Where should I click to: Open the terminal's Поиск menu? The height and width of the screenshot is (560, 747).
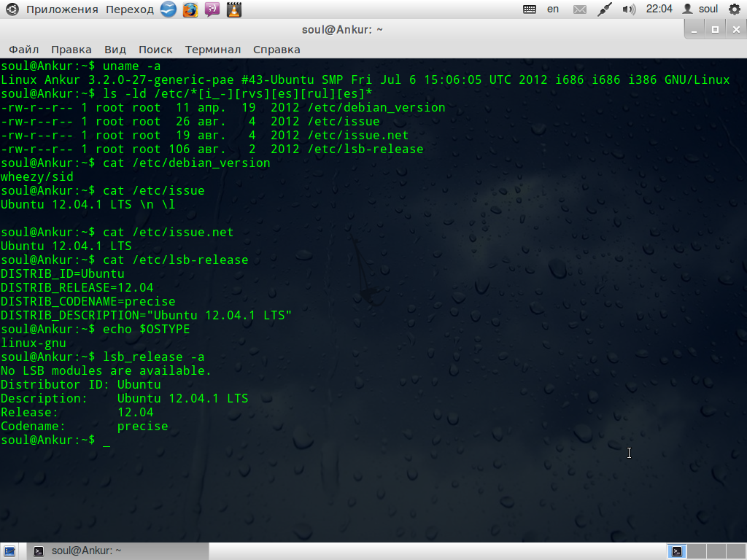[155, 50]
